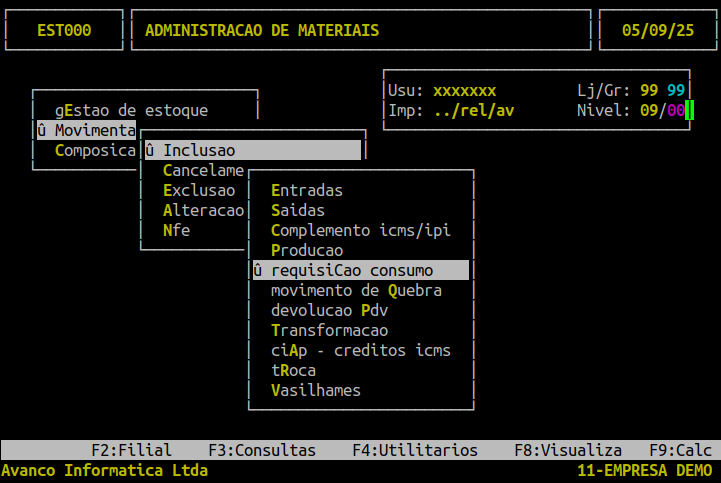
Task: Click the F2:Filial function key label
Action: tap(132, 450)
